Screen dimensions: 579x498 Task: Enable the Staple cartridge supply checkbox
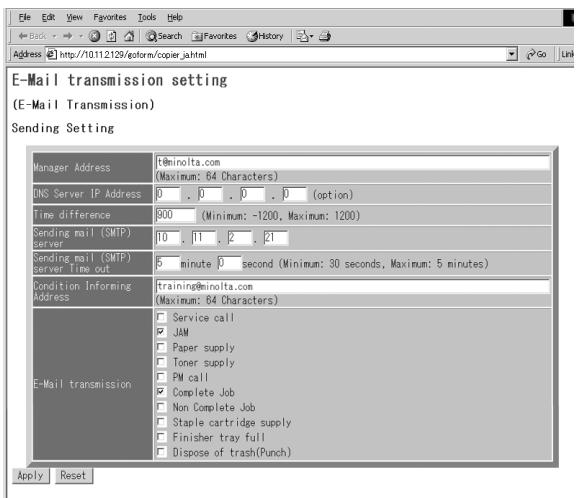click(x=161, y=422)
